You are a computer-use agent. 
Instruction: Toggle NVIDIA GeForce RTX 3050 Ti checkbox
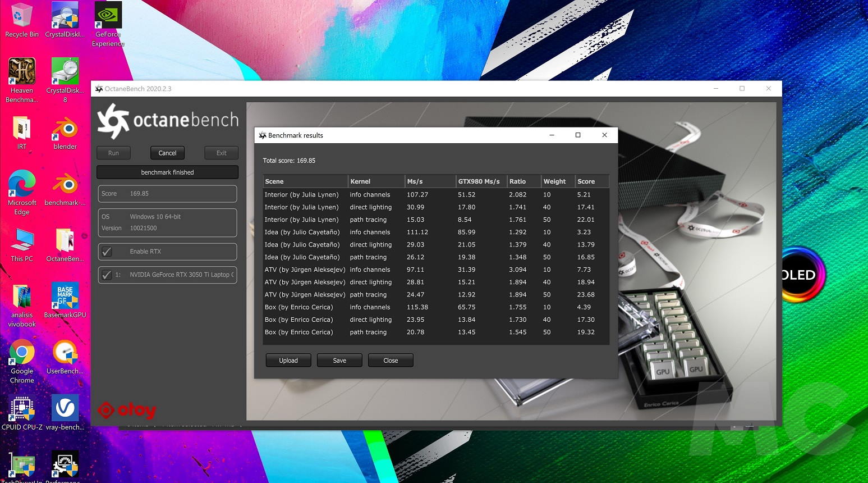[107, 275]
